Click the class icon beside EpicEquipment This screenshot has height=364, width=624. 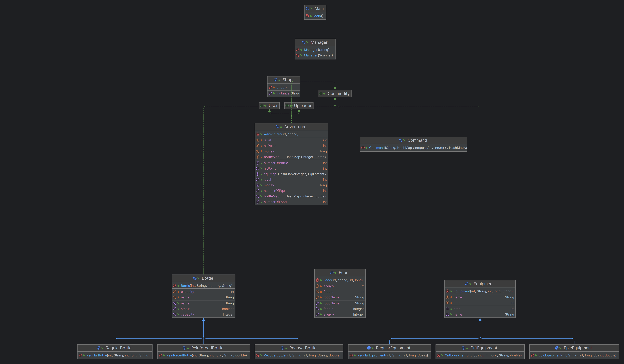[x=557, y=348]
